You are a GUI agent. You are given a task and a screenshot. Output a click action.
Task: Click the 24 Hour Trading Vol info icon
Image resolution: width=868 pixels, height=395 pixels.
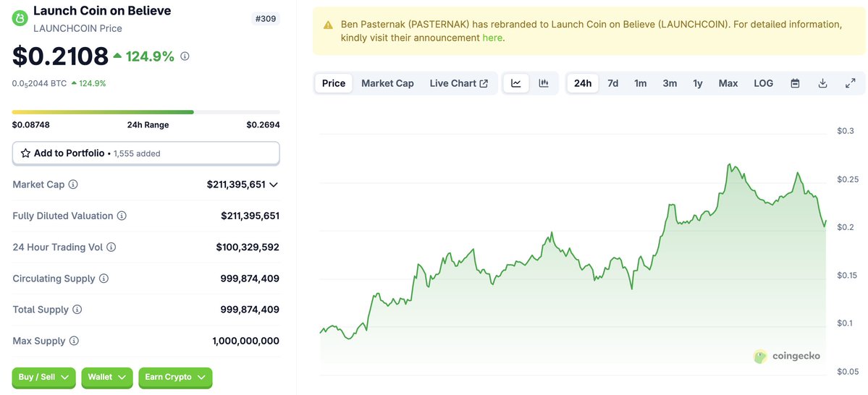(x=111, y=247)
